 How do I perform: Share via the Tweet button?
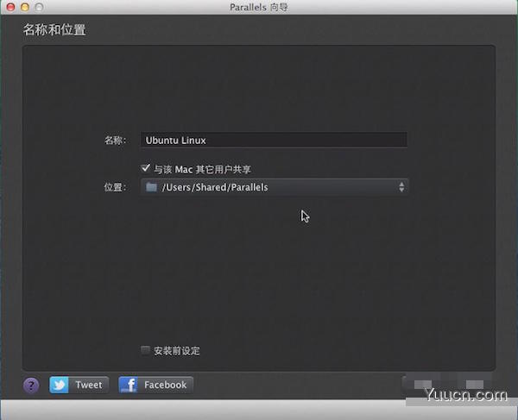79,385
